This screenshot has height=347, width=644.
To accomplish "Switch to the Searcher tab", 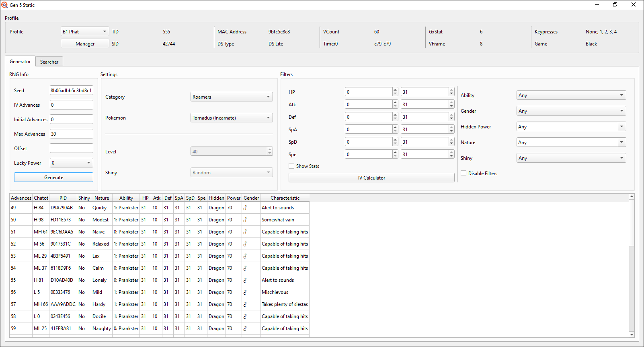I will 49,62.
